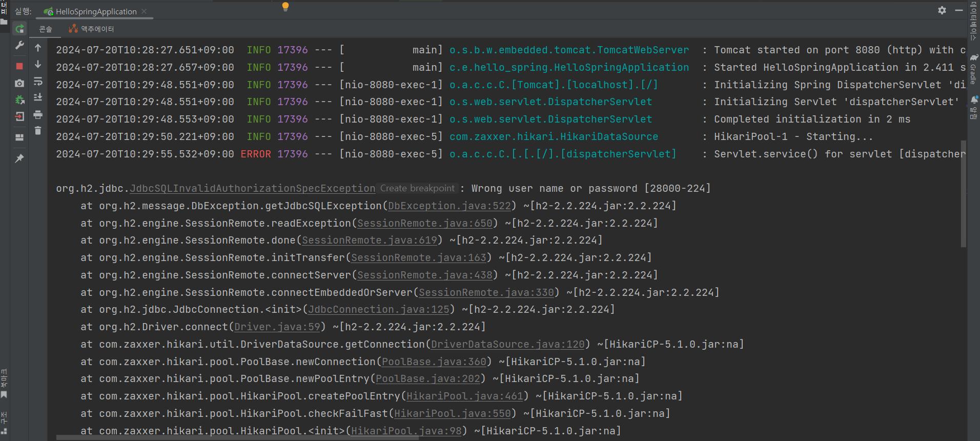Open the bookmarks tool window on left edge

[x=4, y=383]
